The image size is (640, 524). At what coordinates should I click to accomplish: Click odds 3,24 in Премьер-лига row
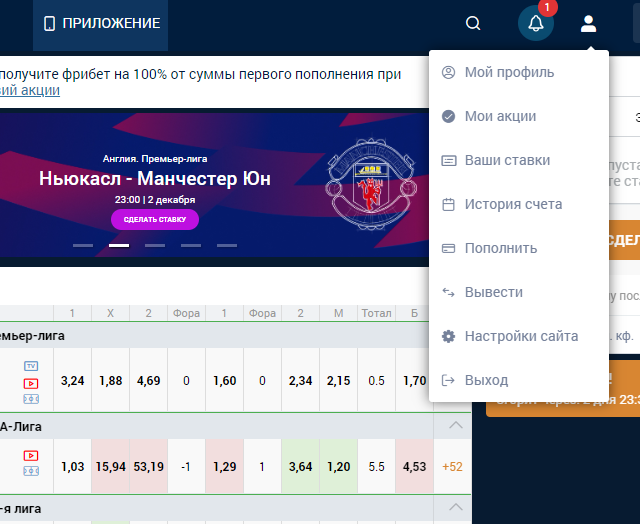coord(72,381)
